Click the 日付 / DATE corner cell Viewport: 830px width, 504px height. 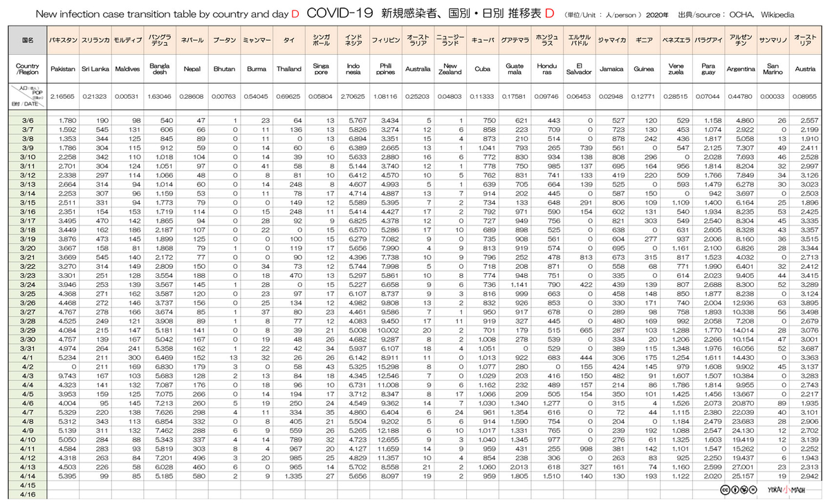(28, 95)
